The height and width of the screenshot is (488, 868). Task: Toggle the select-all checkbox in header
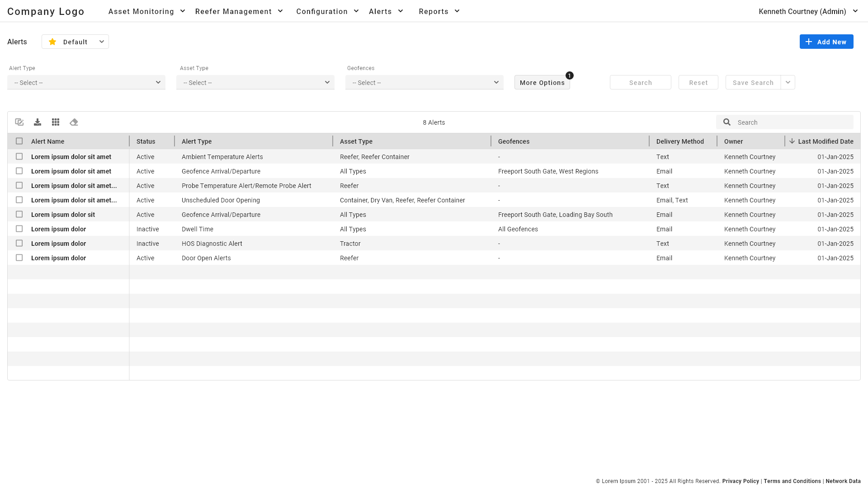click(x=19, y=141)
